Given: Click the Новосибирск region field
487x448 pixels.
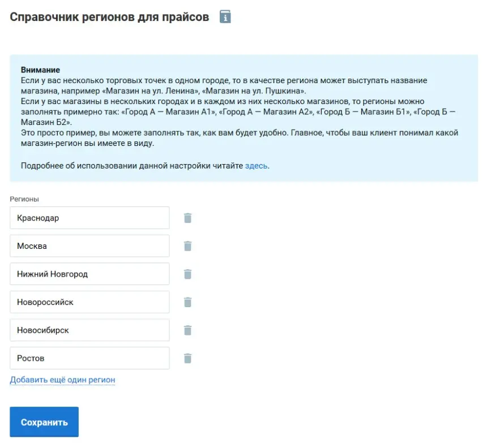Looking at the screenshot, I should (89, 330).
